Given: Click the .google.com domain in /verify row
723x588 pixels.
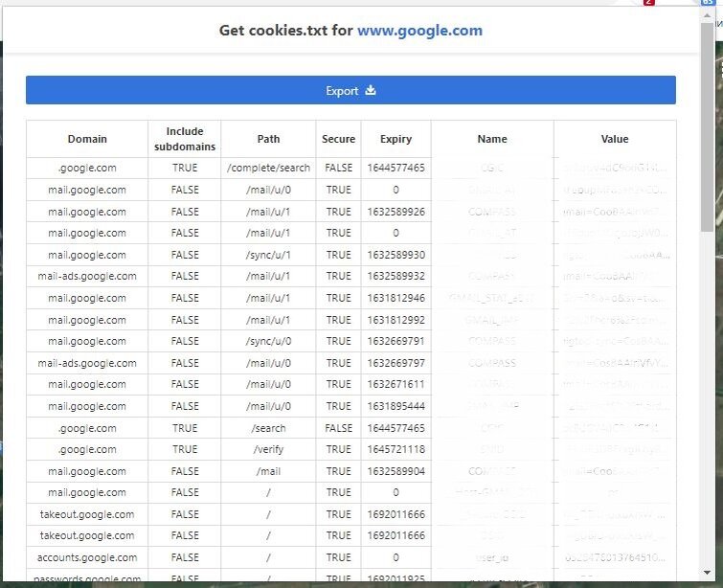Looking at the screenshot, I should click(87, 449).
